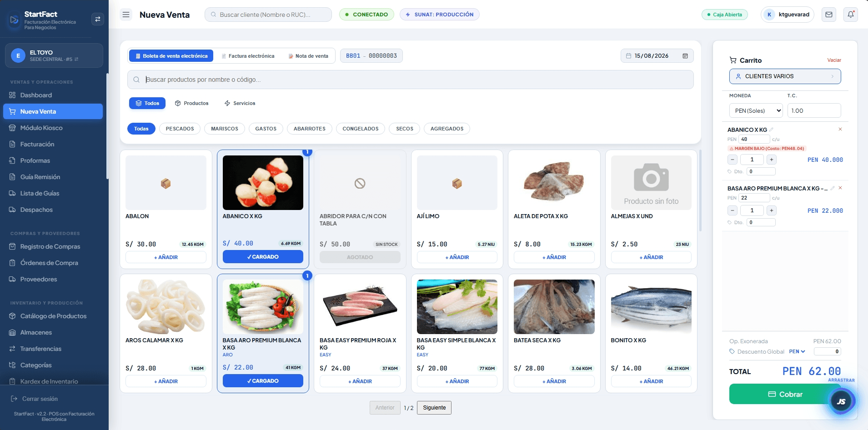Click the green Cobrar button
Image resolution: width=868 pixels, height=430 pixels.
pos(785,394)
